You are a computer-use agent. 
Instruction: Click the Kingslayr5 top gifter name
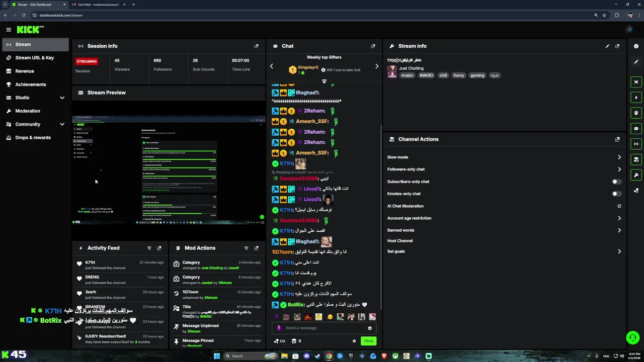pyautogui.click(x=308, y=67)
